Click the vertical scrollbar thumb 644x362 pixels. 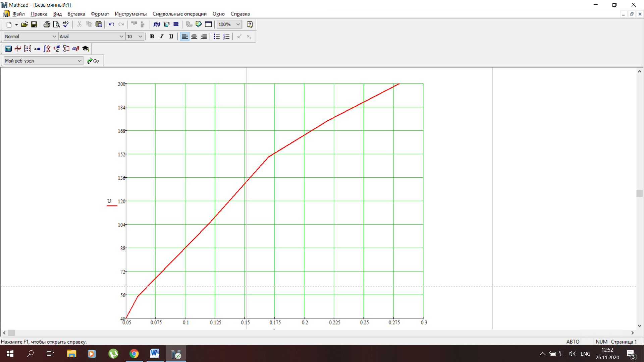(x=640, y=193)
